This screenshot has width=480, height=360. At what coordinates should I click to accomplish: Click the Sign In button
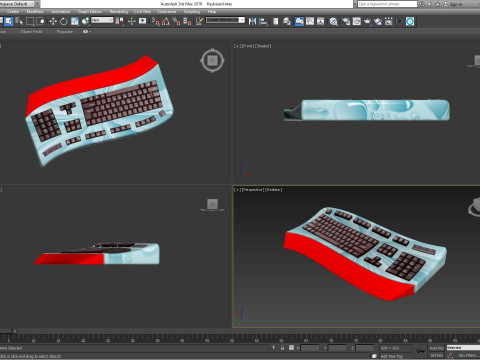pos(453,4)
